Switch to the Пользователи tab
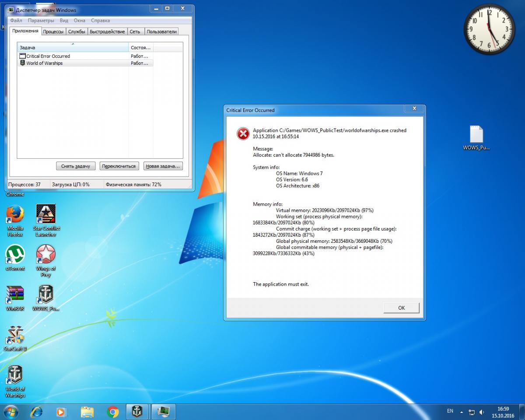525x420 pixels. click(162, 31)
